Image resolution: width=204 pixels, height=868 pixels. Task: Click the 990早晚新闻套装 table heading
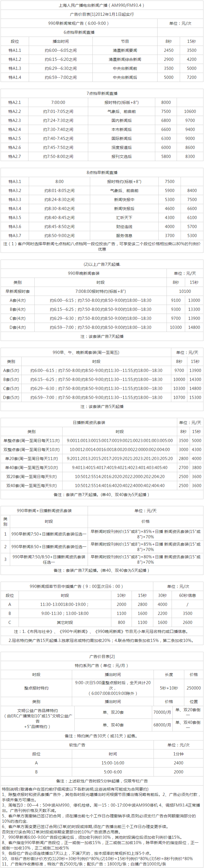click(84, 273)
